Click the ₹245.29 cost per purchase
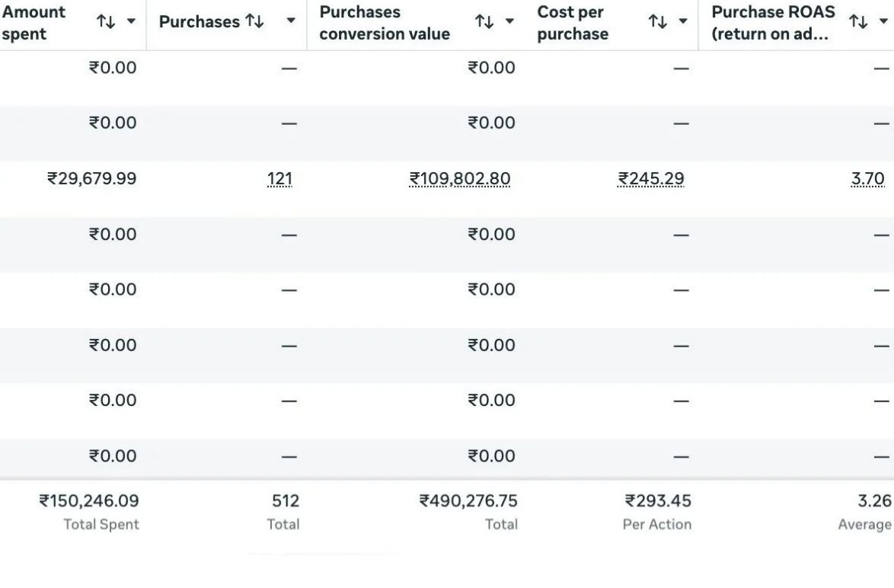894x588 pixels. (651, 178)
